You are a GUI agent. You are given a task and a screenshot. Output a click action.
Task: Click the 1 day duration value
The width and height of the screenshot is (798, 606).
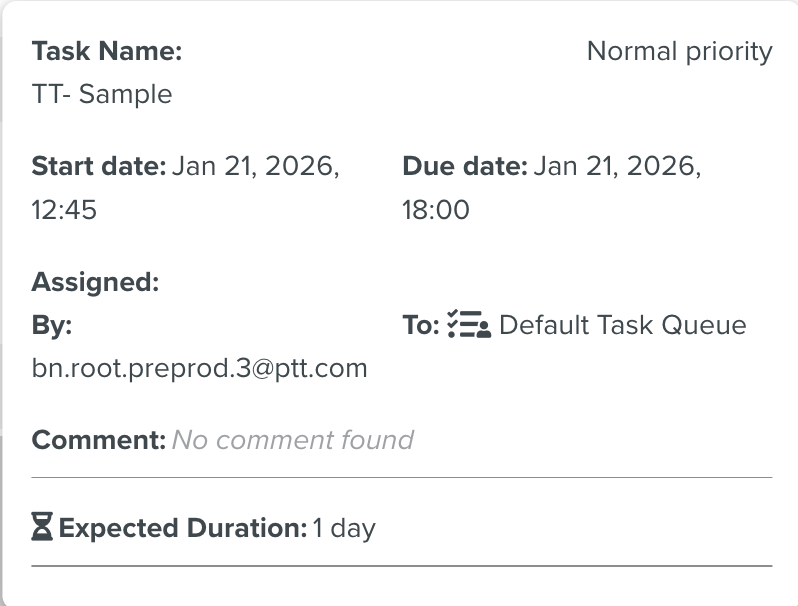click(x=344, y=527)
